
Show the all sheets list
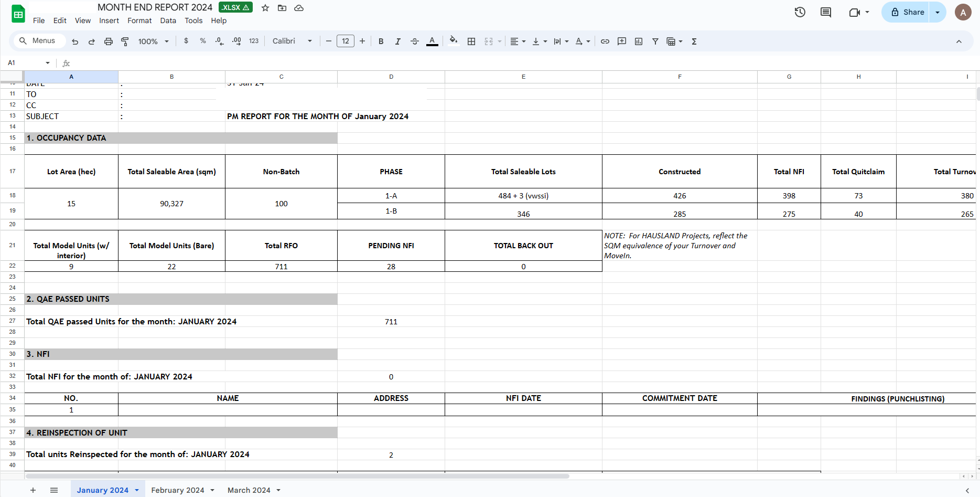[x=54, y=490]
